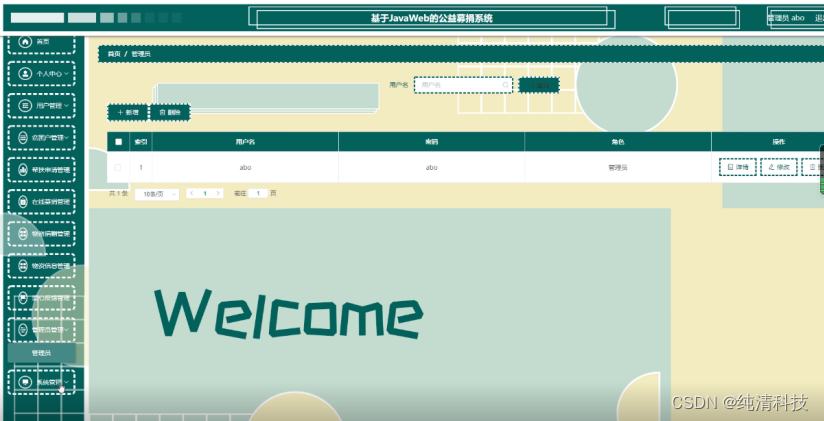
Task: Click the 索引 column header
Action: tap(141, 142)
